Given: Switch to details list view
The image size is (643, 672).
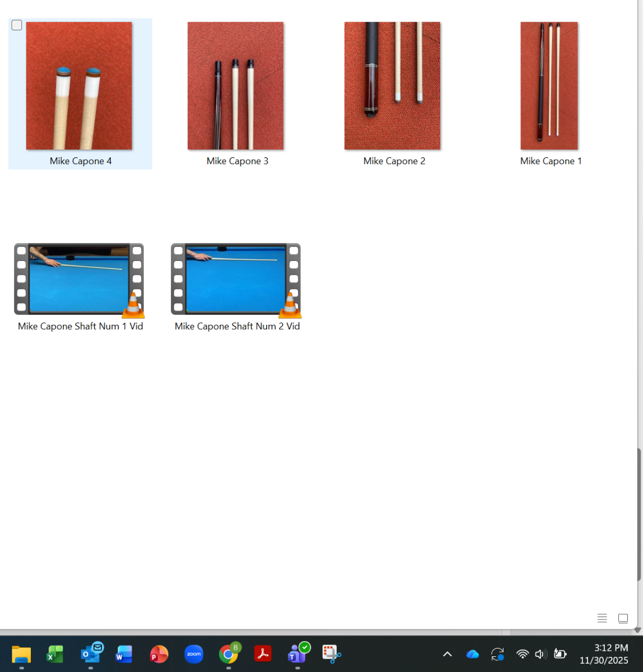Looking at the screenshot, I should 602,618.
